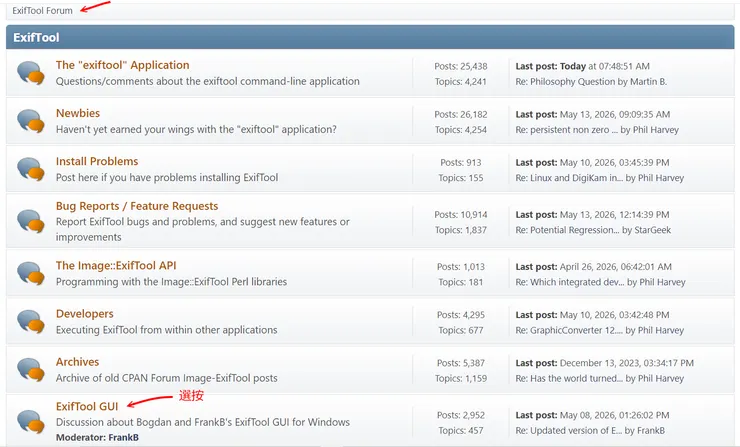Image resolution: width=740 pixels, height=447 pixels.
Task: Click the text "Posts: 10,914"
Action: (x=461, y=215)
